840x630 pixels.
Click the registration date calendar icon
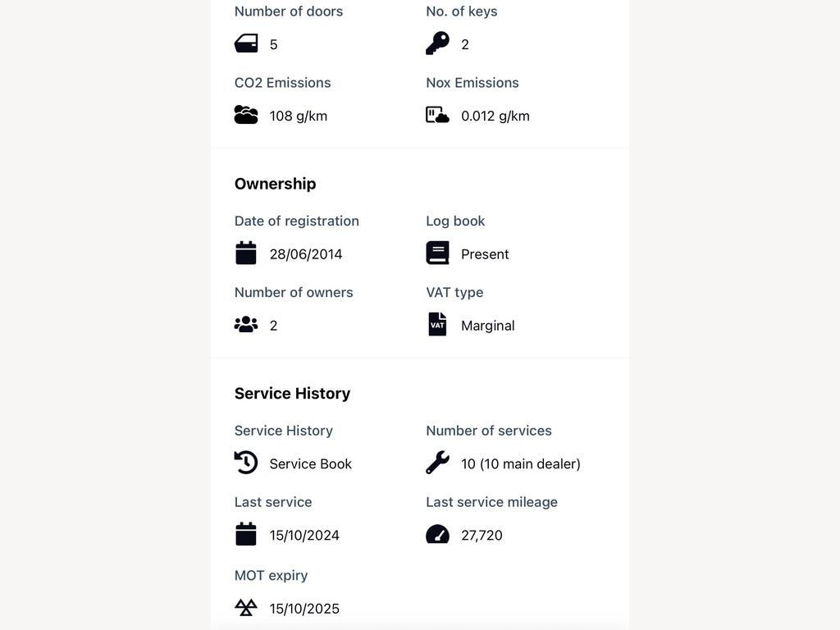(x=246, y=253)
